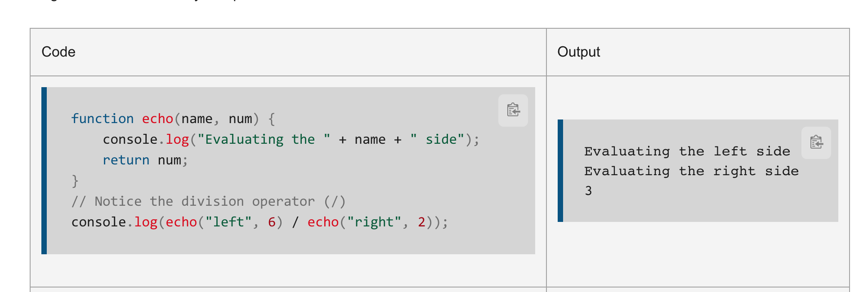Image resolution: width=868 pixels, height=292 pixels.
Task: Select the Output column header
Action: pyautogui.click(x=578, y=52)
